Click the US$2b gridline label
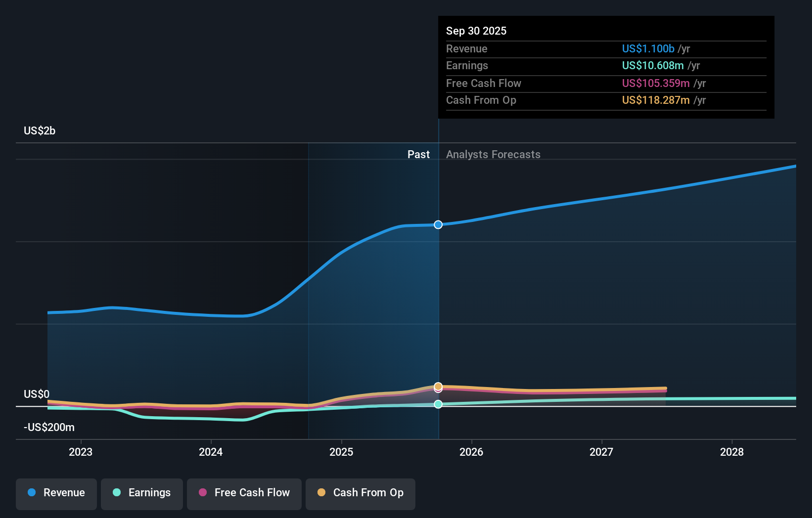 [x=39, y=130]
